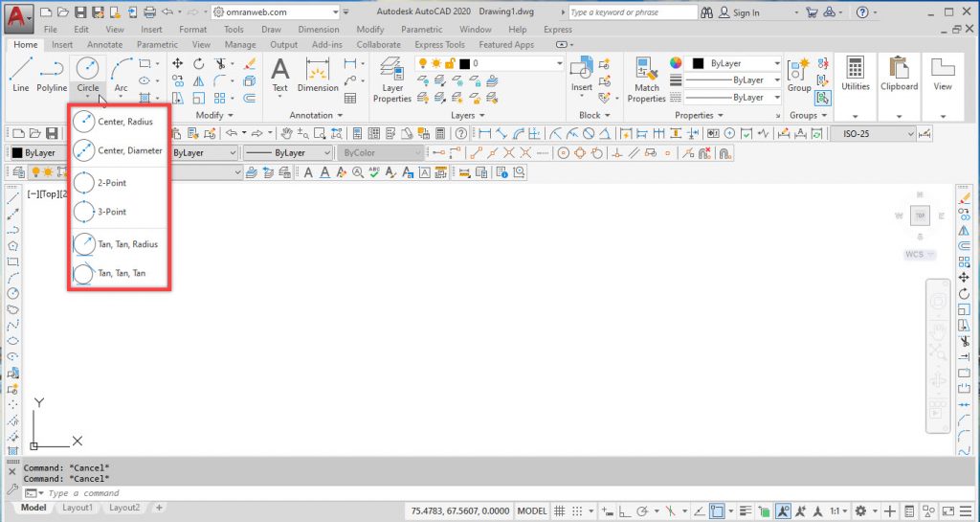
Task: Click the Polyline tool icon
Action: coord(52,74)
